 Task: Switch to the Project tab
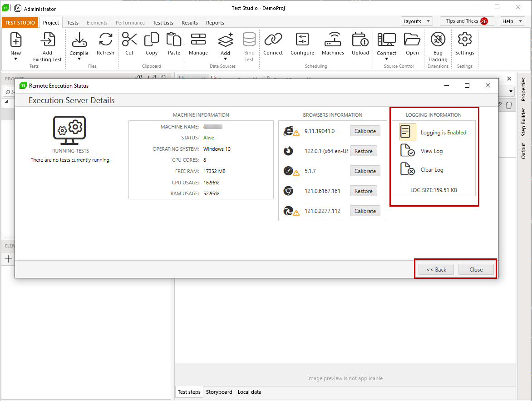point(51,23)
